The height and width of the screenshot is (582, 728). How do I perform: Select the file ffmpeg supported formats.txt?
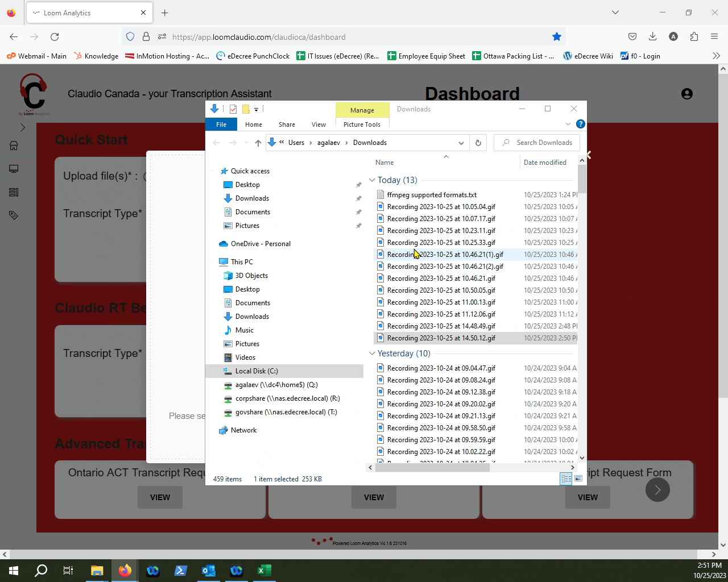pos(432,195)
